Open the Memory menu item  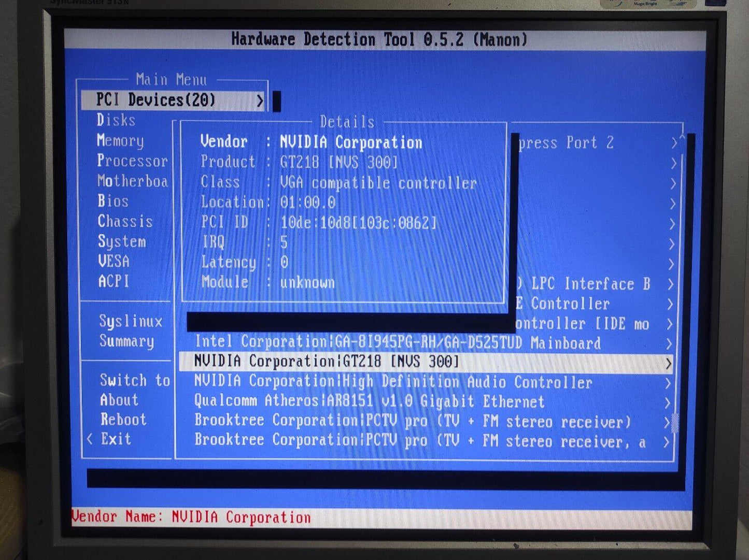120,141
